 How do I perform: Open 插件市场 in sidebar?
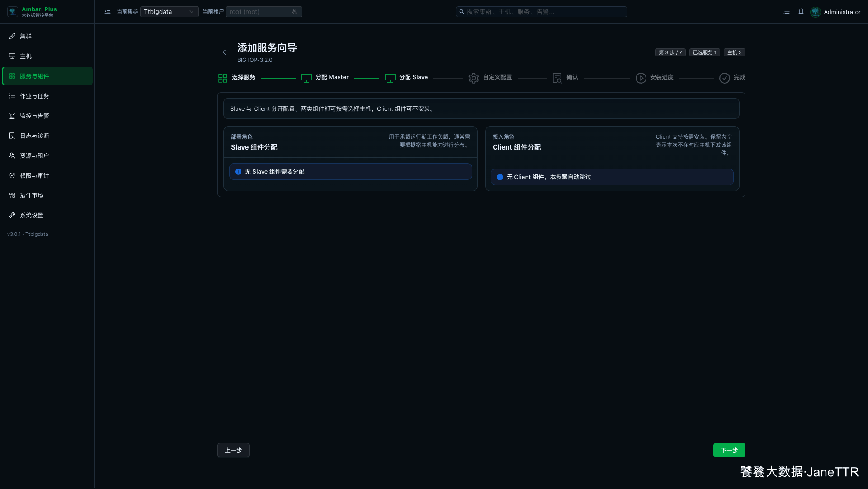[47, 195]
